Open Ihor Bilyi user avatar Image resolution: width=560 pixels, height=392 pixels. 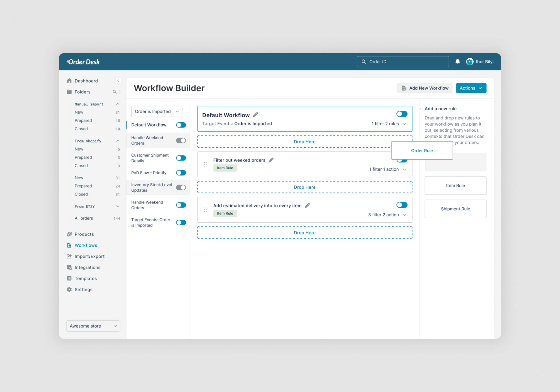[x=470, y=62]
